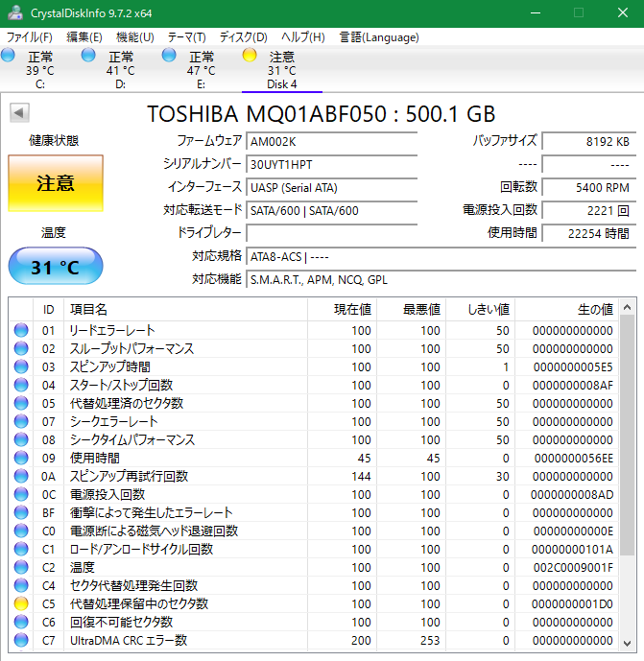
Task: Click the yellow caution orb for Disk 4
Action: pos(250,55)
